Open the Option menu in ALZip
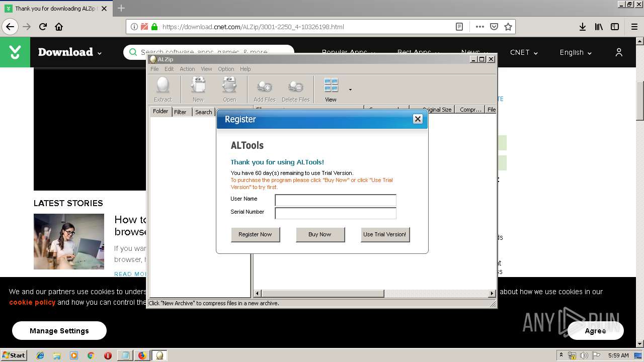The width and height of the screenshot is (644, 362). coord(226,69)
